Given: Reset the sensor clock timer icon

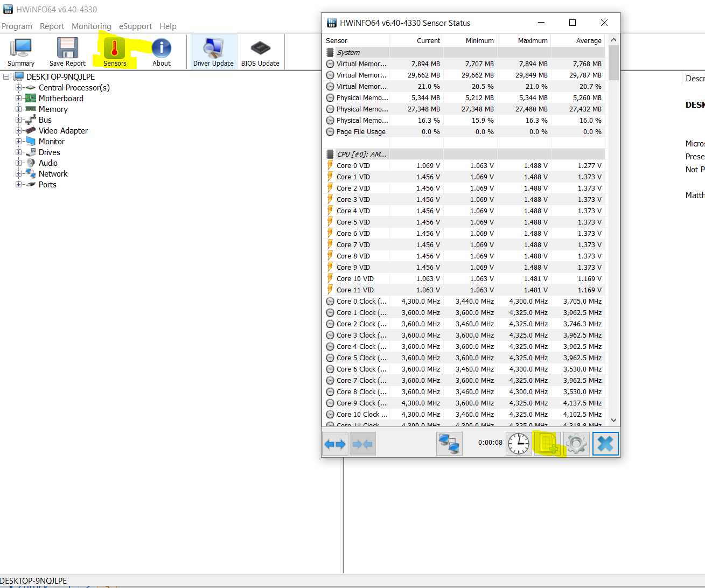Looking at the screenshot, I should coord(519,444).
